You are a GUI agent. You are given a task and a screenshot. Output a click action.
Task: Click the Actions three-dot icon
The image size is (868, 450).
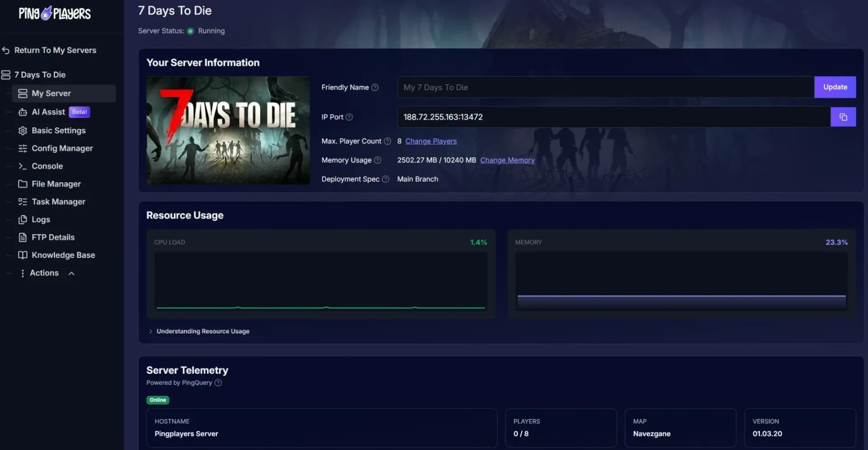23,273
